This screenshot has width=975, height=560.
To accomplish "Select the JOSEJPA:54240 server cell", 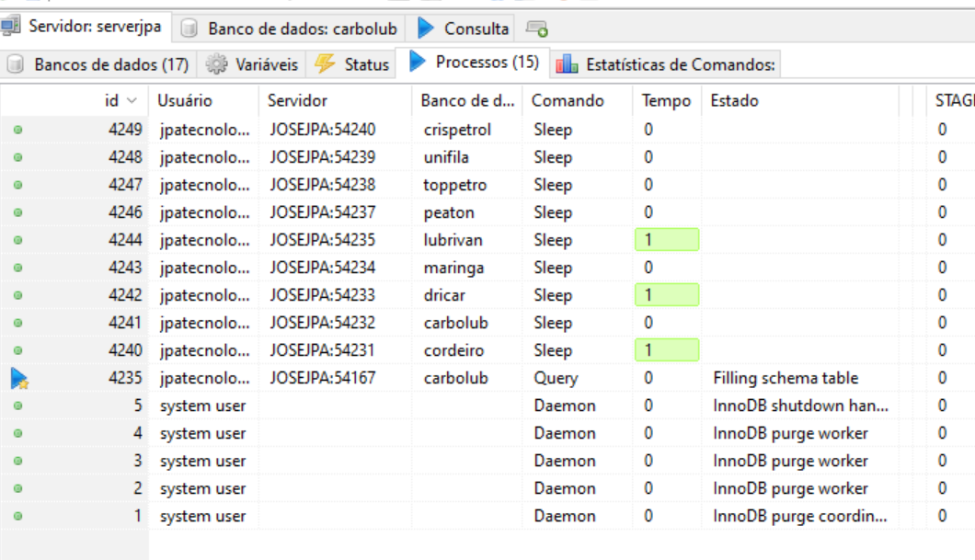I will (x=335, y=130).
